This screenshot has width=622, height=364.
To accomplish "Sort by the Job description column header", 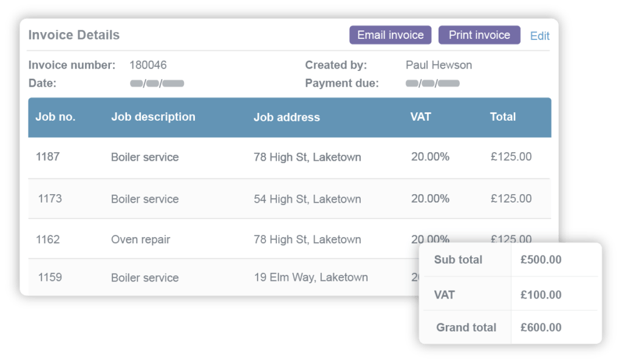I will tap(153, 117).
